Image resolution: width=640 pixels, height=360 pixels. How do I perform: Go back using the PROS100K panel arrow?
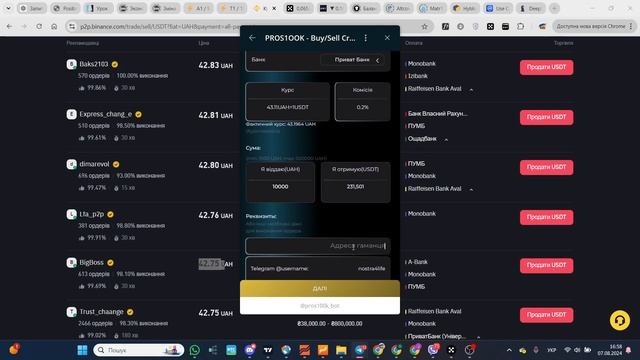tap(252, 38)
